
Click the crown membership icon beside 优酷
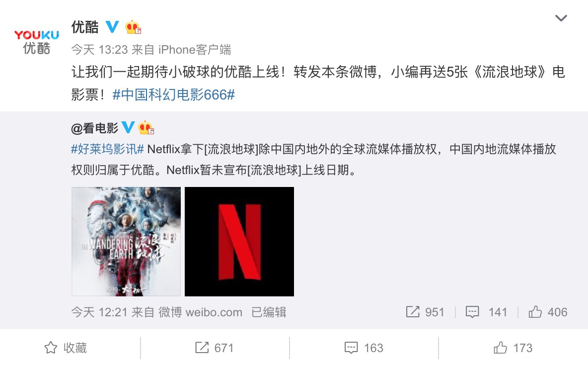click(133, 27)
